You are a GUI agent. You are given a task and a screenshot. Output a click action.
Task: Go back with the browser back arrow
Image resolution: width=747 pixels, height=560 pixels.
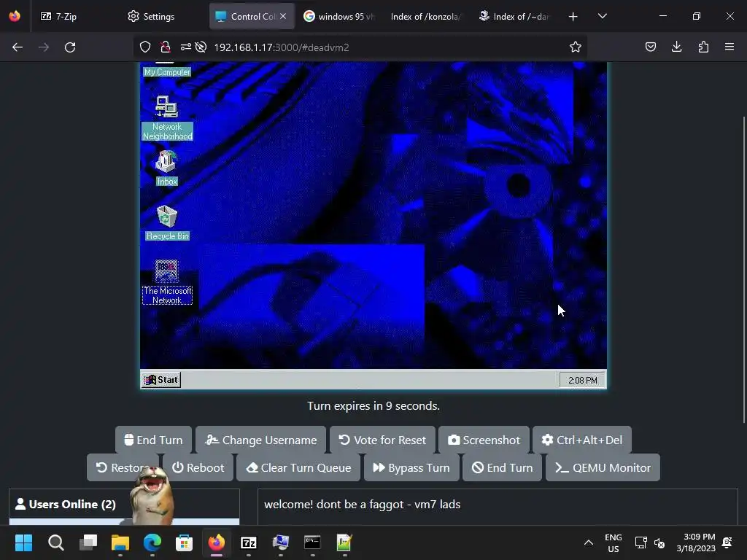(18, 47)
